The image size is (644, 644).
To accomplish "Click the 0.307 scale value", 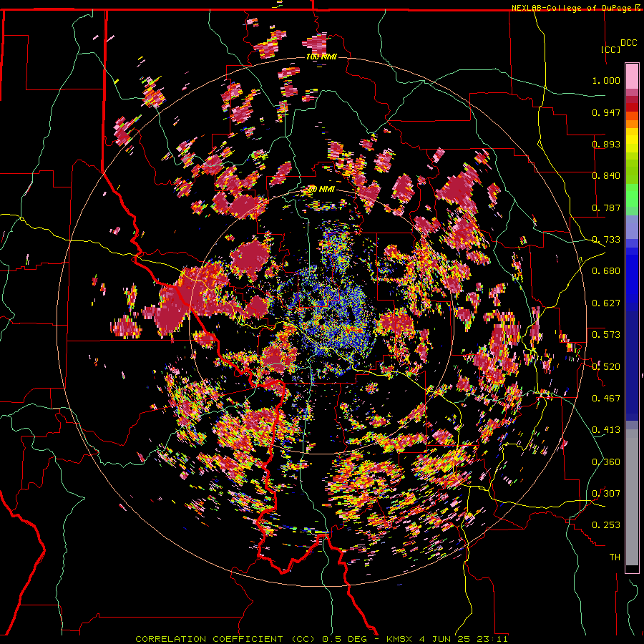I will click(x=606, y=494).
